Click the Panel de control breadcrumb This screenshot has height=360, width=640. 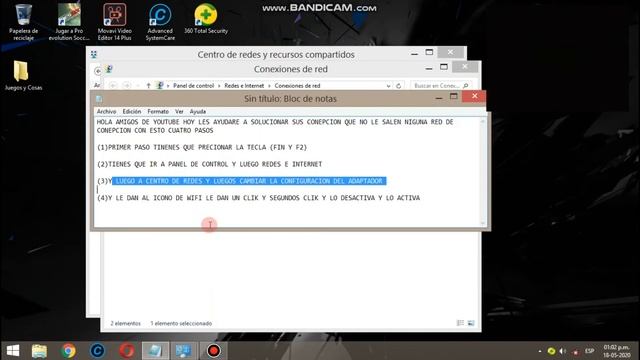point(193,86)
